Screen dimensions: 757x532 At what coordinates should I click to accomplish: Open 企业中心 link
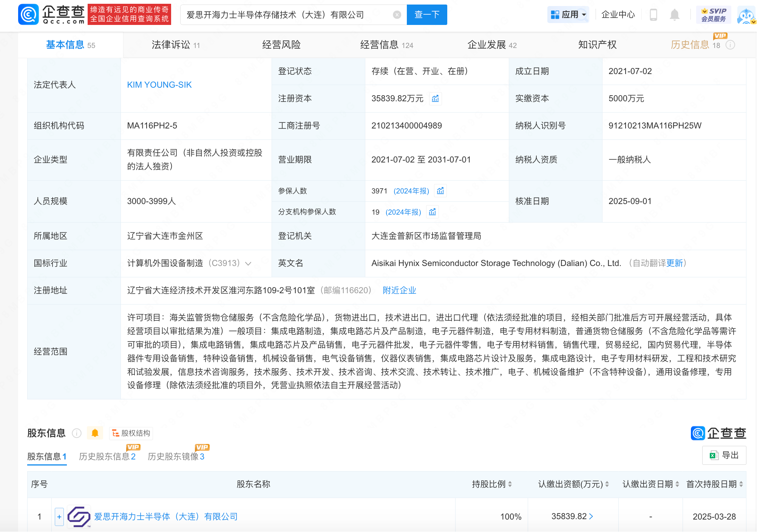[x=618, y=15]
